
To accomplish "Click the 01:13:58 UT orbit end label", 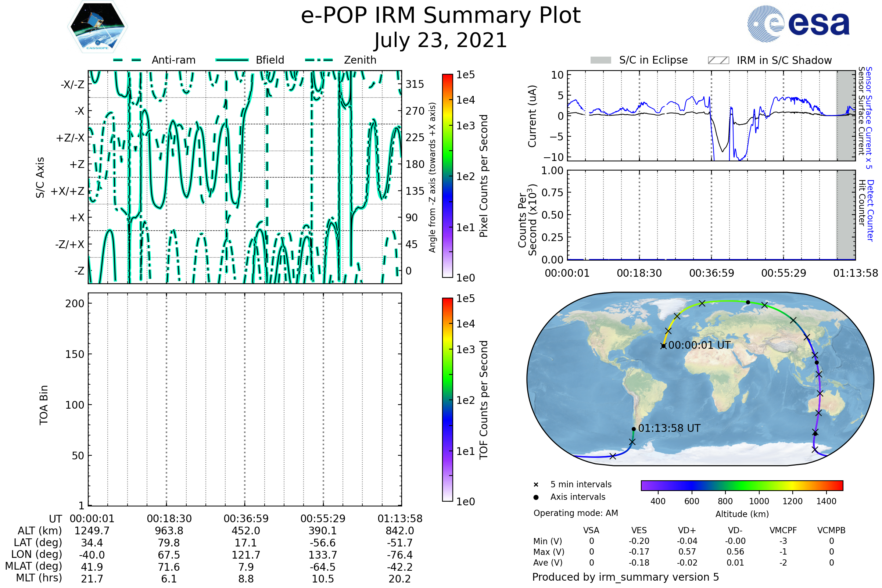I will click(x=669, y=428).
